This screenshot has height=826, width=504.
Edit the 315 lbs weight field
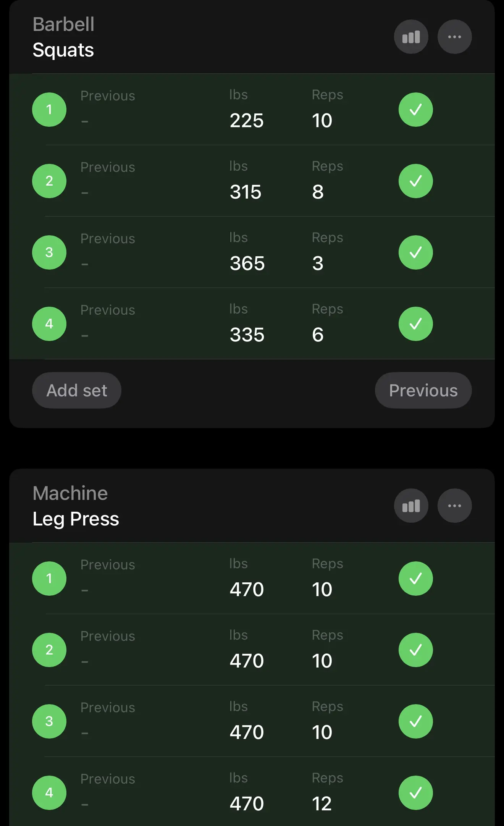pyautogui.click(x=246, y=192)
